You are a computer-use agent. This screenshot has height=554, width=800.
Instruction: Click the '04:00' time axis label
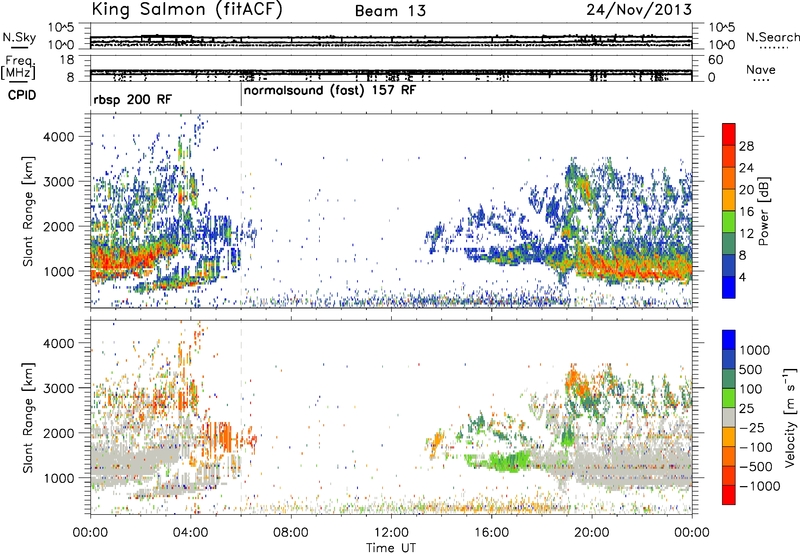coord(191,533)
